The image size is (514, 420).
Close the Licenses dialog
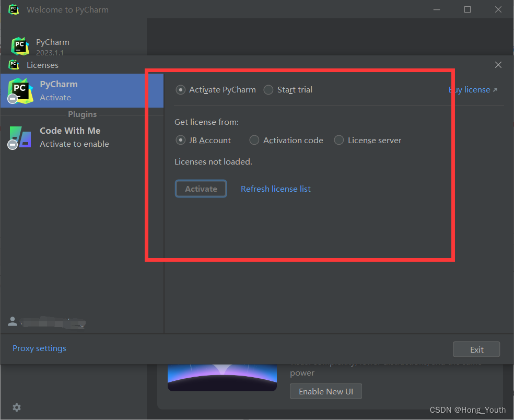click(498, 65)
